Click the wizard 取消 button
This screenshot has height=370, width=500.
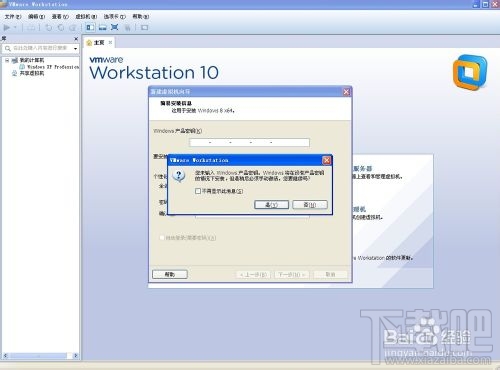330,275
